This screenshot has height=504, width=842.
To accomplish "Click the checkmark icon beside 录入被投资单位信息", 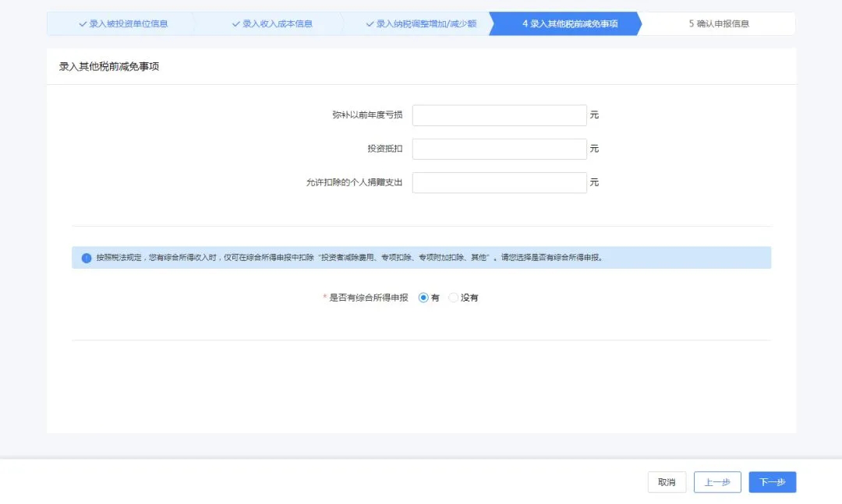I will 83,24.
